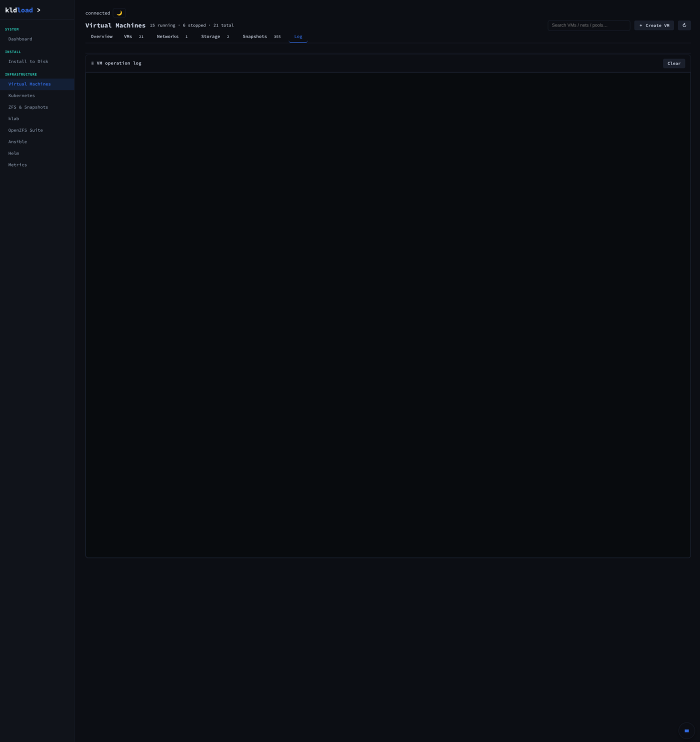Open the Overview tab

point(101,37)
